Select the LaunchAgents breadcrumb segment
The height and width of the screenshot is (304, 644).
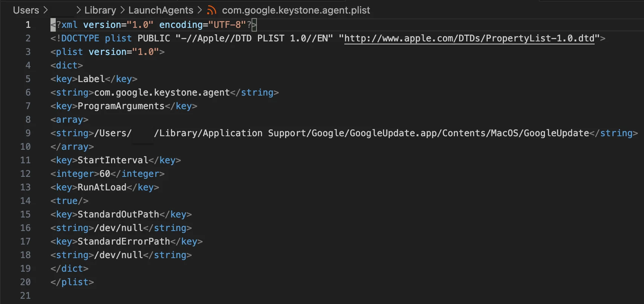161,10
